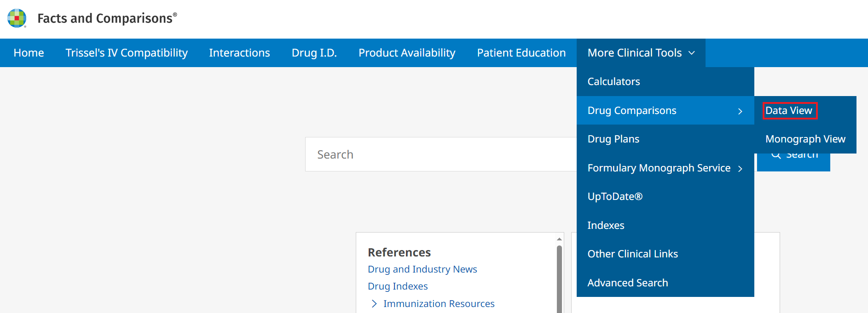Open Trissel's IV Compatibility tab
868x313 pixels.
127,53
